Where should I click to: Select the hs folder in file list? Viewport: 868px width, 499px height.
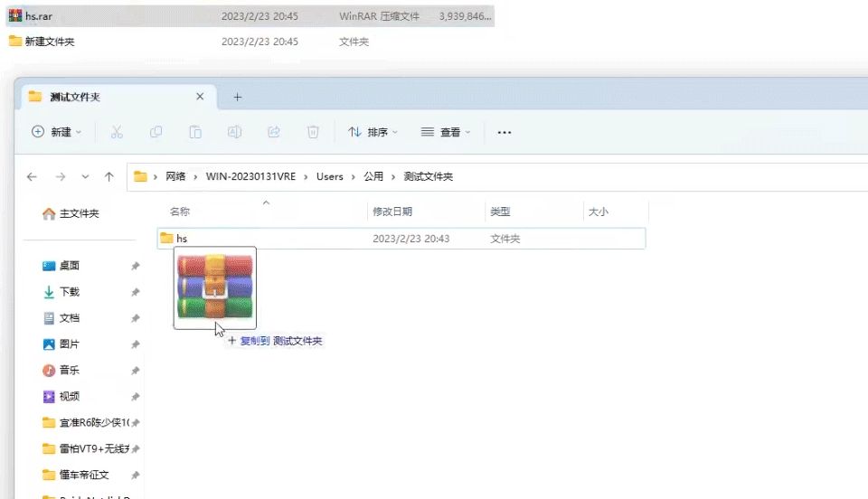[x=182, y=239]
